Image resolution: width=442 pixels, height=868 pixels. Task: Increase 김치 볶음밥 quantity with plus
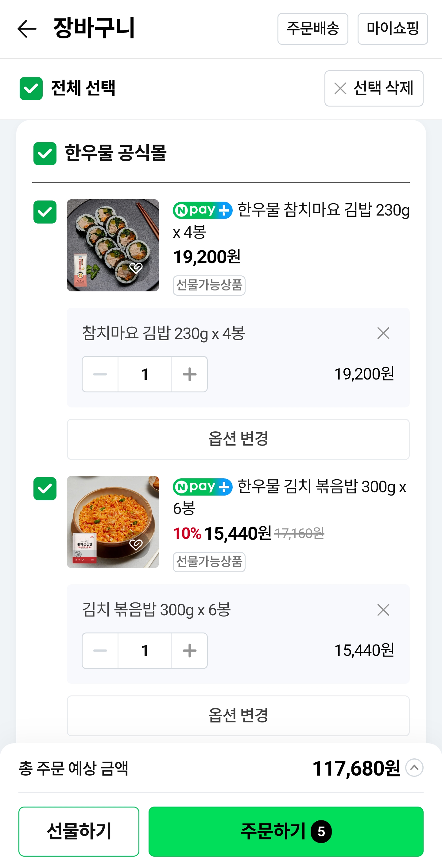189,650
